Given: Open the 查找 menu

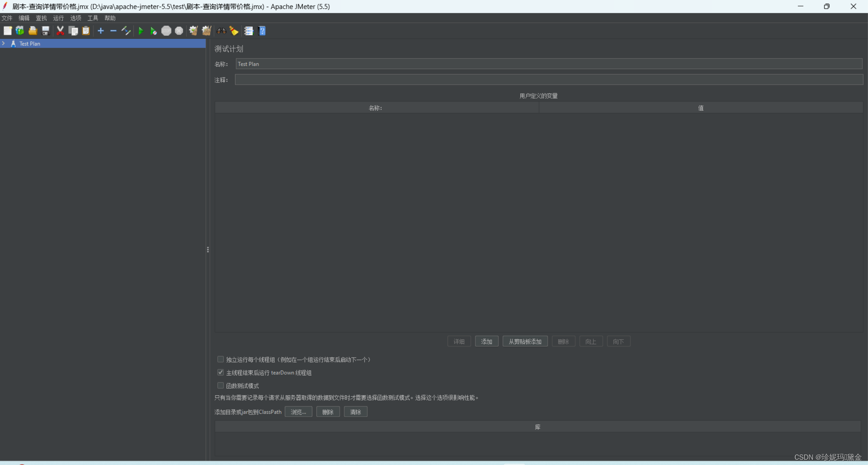Looking at the screenshot, I should (41, 18).
